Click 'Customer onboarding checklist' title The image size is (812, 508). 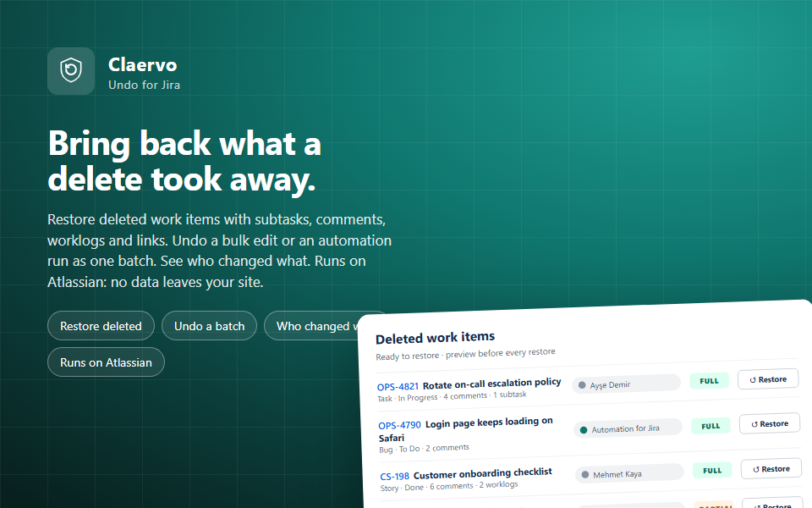pos(482,473)
